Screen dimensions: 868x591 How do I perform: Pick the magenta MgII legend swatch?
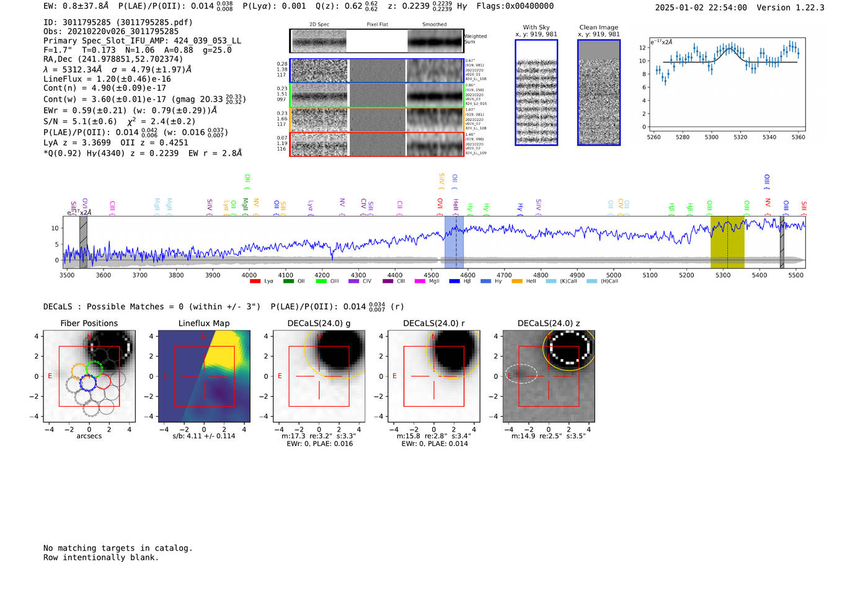click(420, 282)
